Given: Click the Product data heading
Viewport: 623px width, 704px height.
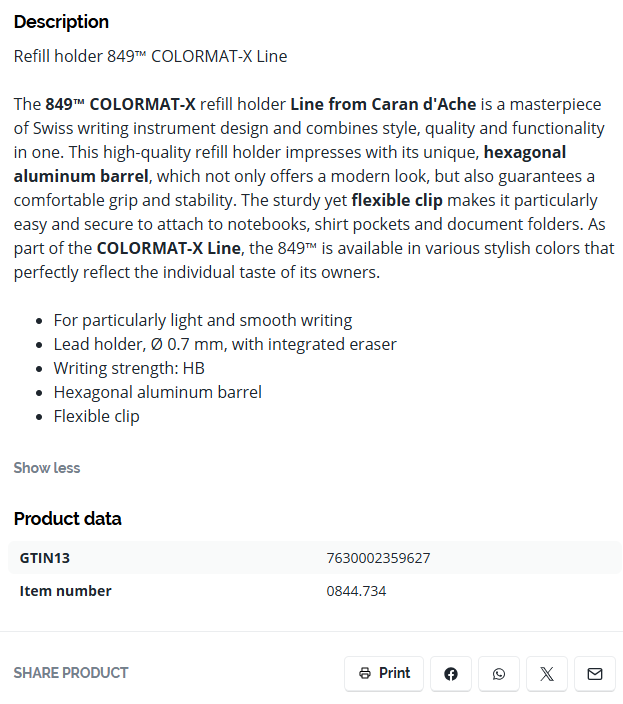Looking at the screenshot, I should point(67,519).
